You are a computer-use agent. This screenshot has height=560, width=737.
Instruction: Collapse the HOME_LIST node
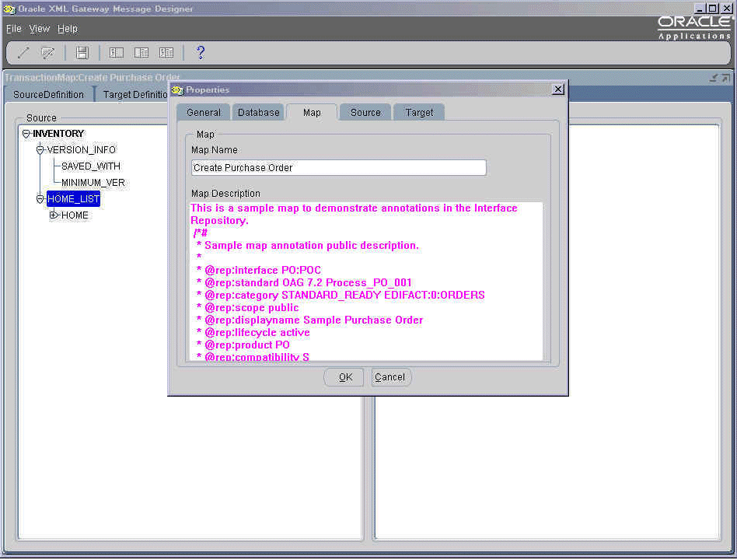[40, 199]
